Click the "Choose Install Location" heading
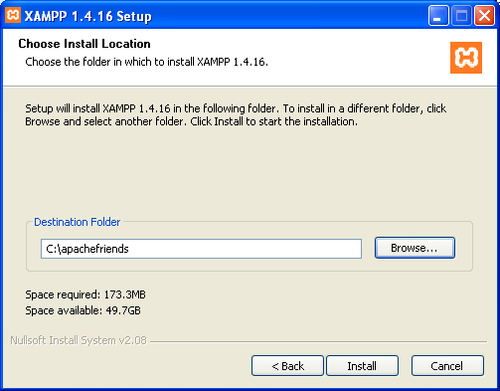500x391 pixels. point(84,44)
